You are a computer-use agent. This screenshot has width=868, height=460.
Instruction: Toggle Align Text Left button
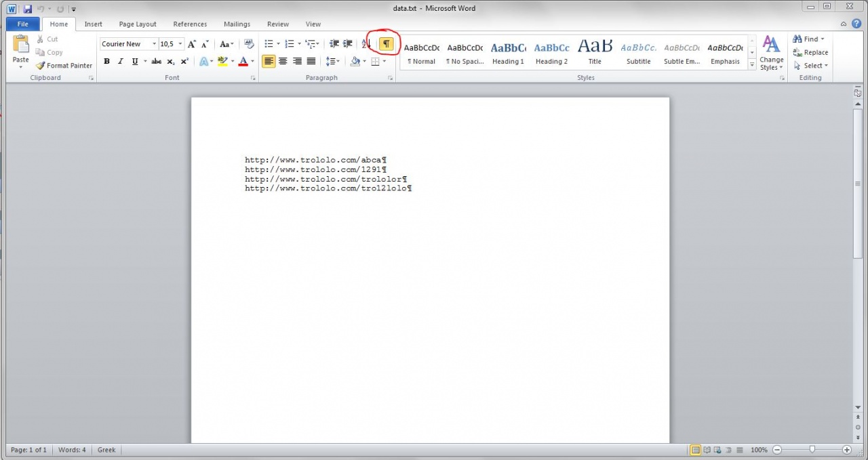(x=269, y=62)
